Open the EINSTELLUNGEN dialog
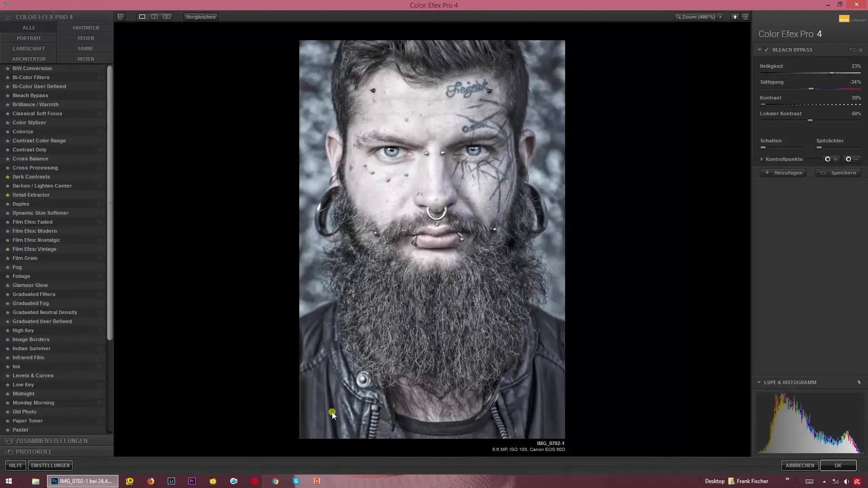This screenshot has height=488, width=868. (50, 465)
